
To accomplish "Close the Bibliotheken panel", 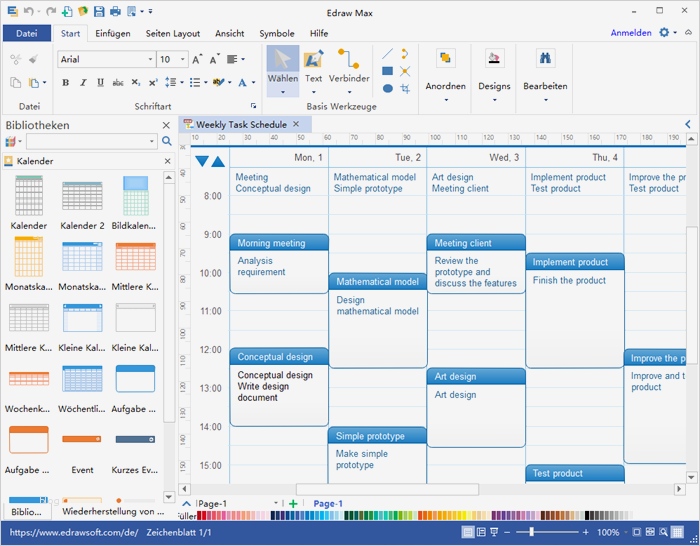I will [166, 125].
